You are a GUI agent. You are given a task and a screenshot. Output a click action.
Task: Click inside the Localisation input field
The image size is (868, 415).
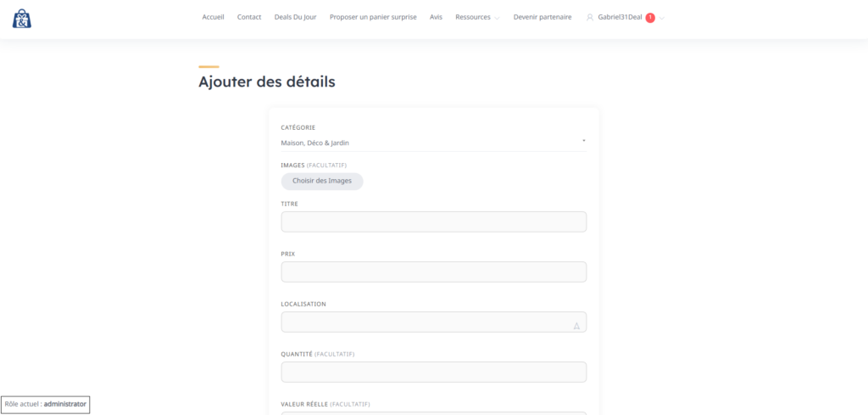click(x=424, y=322)
